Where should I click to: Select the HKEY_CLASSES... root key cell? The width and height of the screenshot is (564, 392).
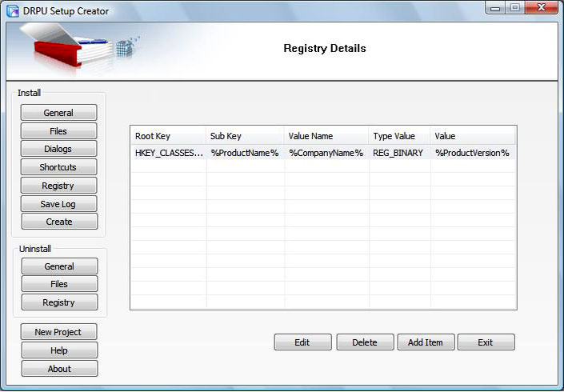pos(168,153)
